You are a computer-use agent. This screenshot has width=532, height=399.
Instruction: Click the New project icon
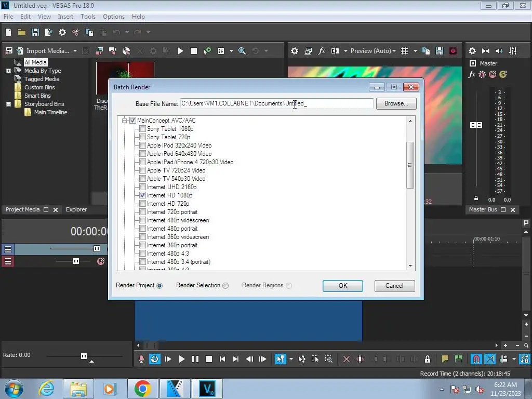8,32
